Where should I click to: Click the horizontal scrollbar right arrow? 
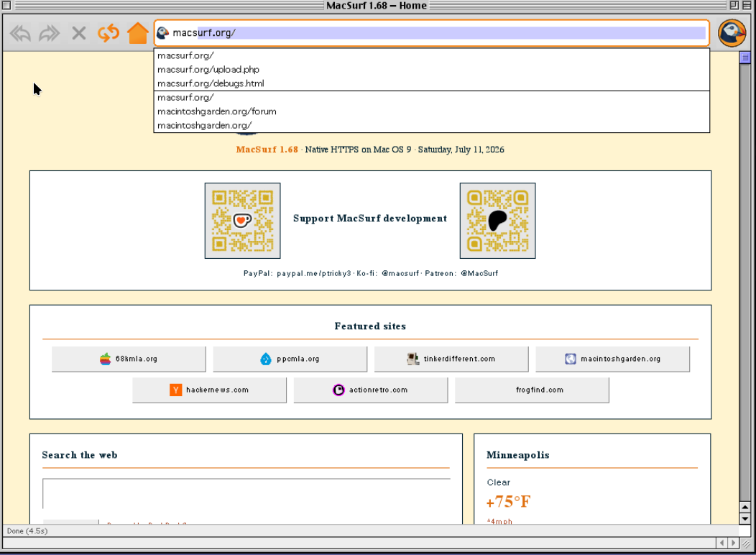[x=733, y=543]
